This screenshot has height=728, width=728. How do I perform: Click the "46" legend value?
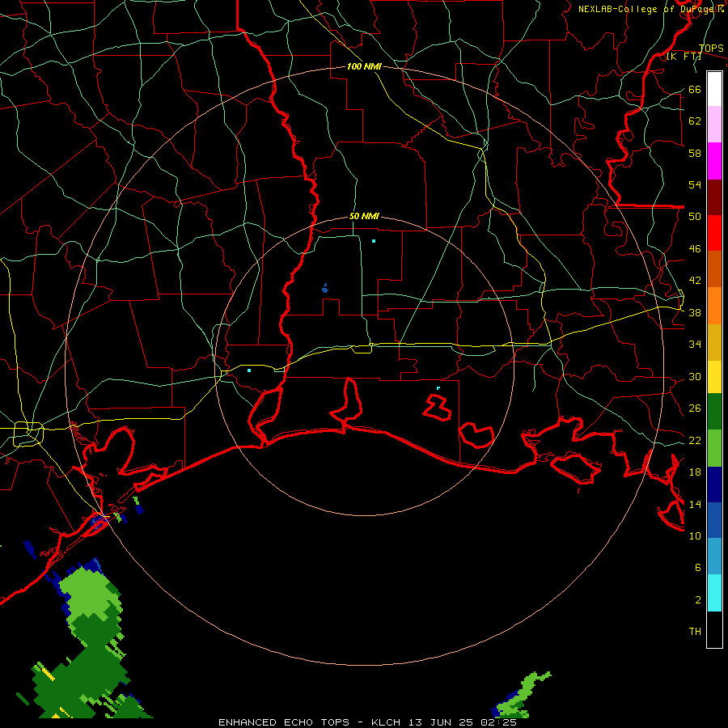tap(695, 249)
